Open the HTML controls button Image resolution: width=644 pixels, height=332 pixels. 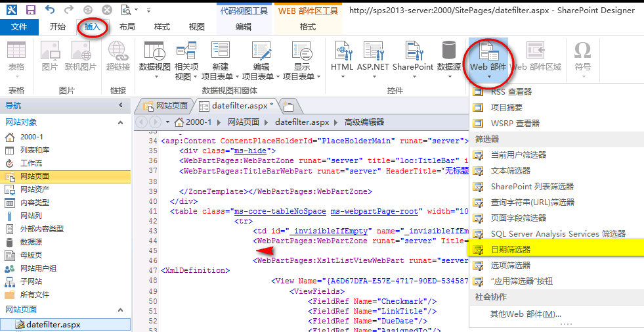point(342,60)
